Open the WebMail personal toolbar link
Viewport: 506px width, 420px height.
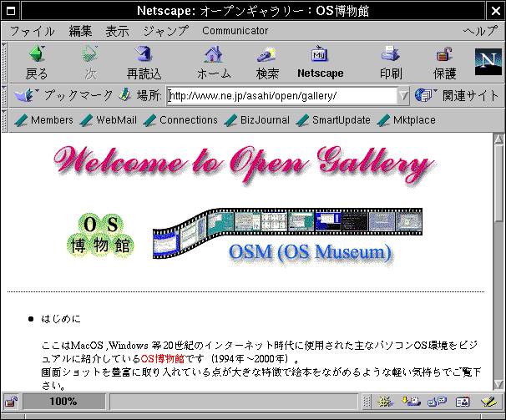coord(108,120)
